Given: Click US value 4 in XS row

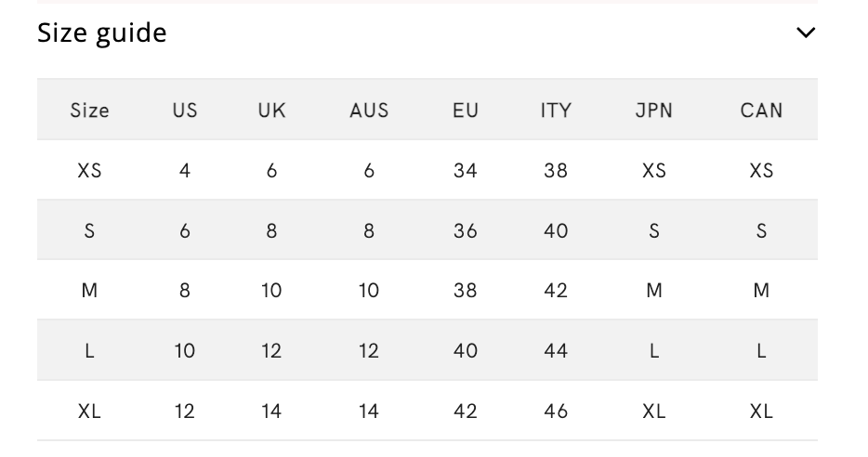Looking at the screenshot, I should [185, 171].
